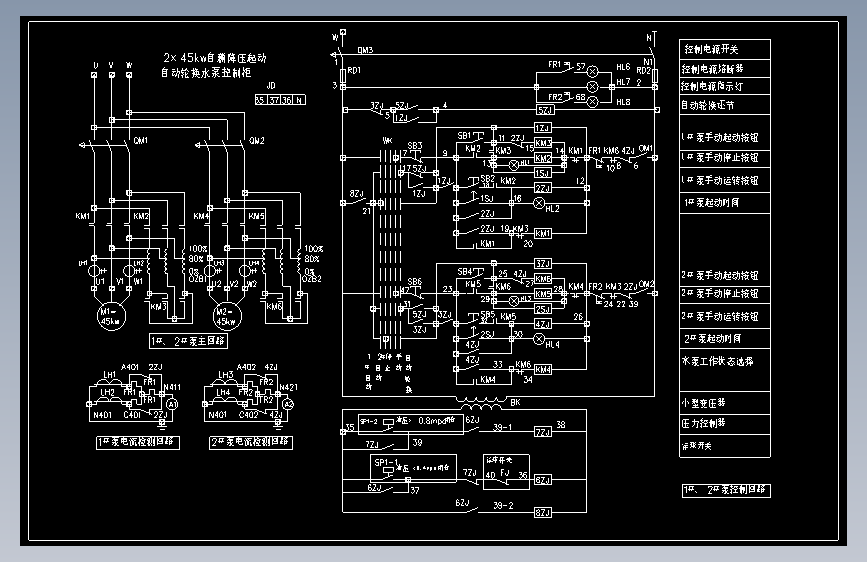This screenshot has width=867, height=562.
Task: Click the SB1 pushbutton label
Action: [x=464, y=136]
